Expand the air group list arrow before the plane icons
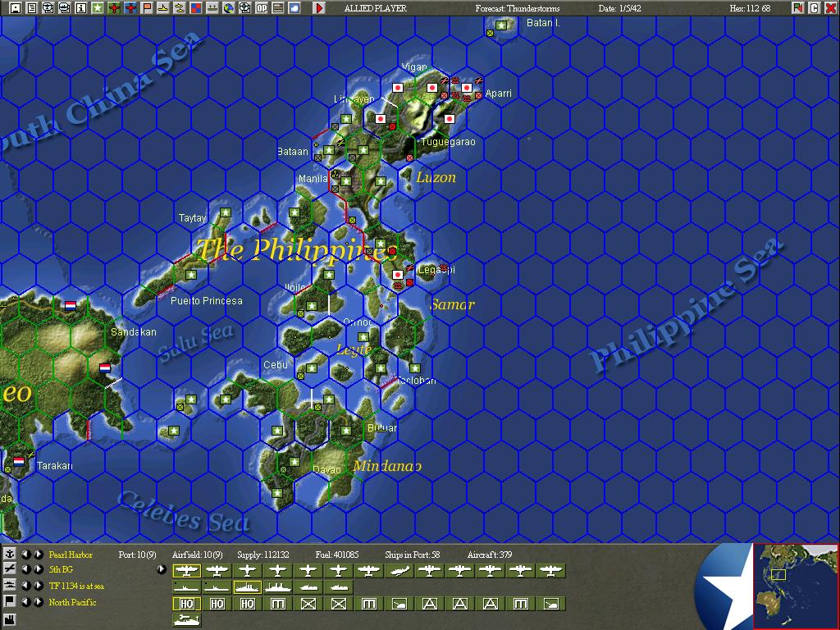840x630 pixels. [x=161, y=569]
